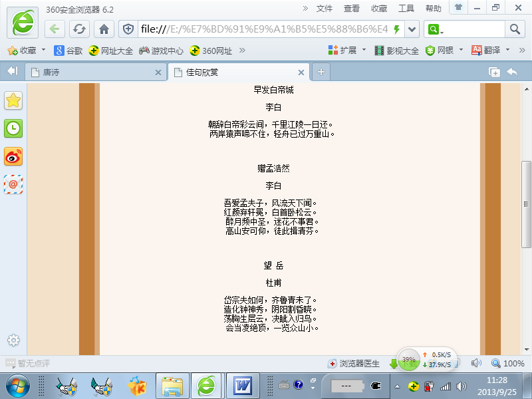The height and width of the screenshot is (399, 532).
Task: Open the Weibo icon in the sidebar
Action: point(13,156)
